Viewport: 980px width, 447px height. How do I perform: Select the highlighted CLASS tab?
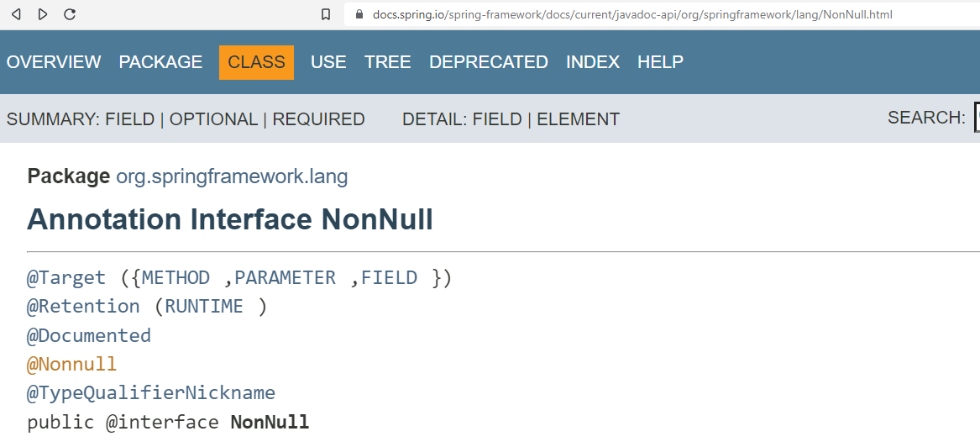pyautogui.click(x=256, y=62)
